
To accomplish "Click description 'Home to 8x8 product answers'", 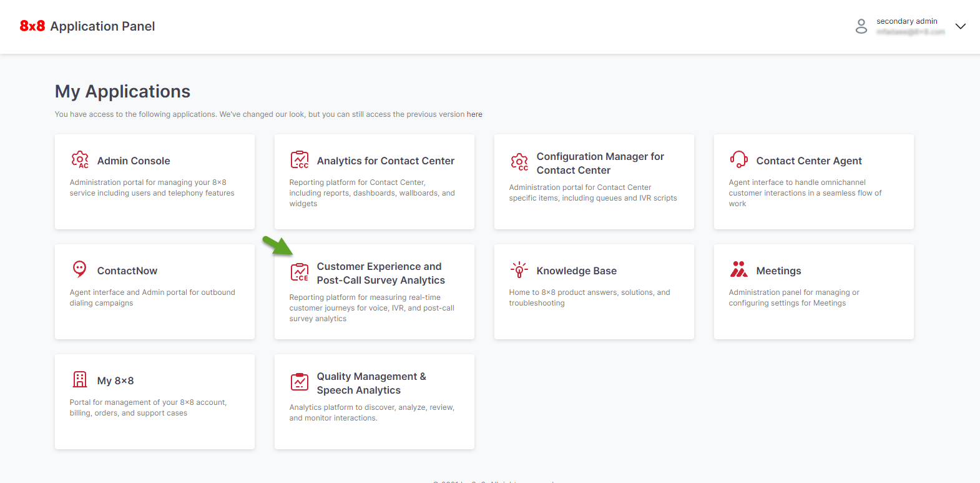I will [589, 297].
